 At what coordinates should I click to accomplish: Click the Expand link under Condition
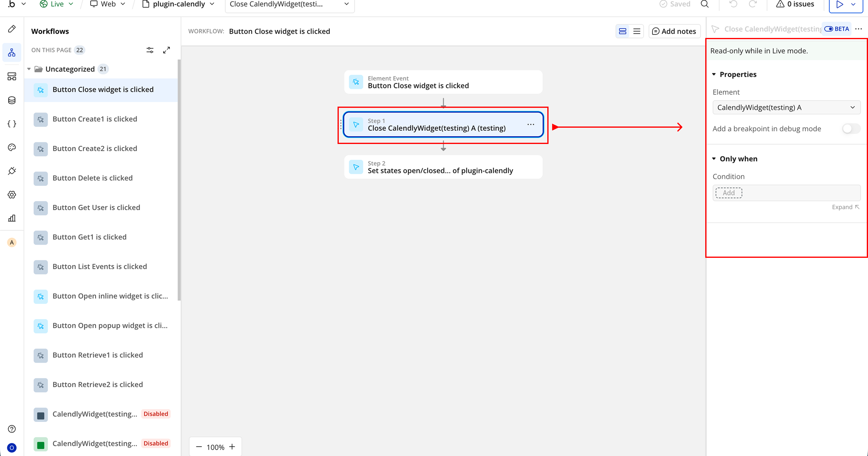click(x=845, y=207)
